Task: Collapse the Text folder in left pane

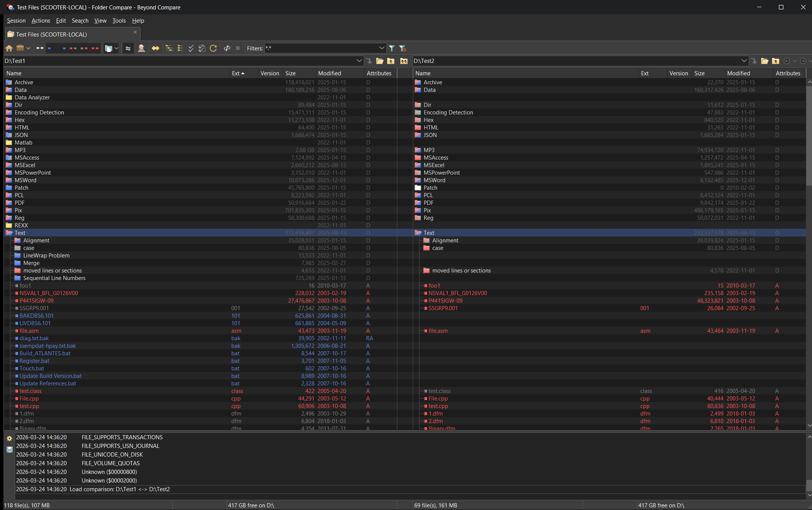Action: (x=9, y=233)
